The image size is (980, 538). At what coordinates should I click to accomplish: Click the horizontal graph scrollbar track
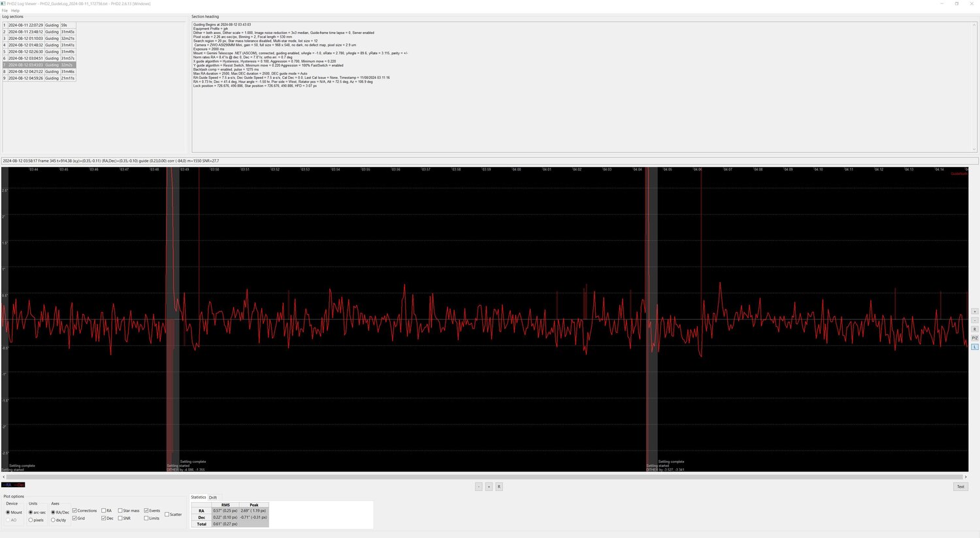[x=485, y=477]
